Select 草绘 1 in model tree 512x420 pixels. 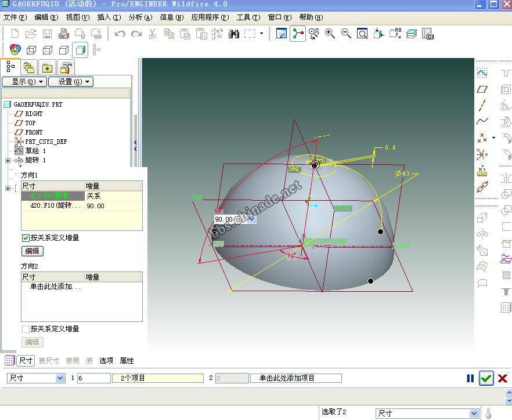pyautogui.click(x=35, y=151)
